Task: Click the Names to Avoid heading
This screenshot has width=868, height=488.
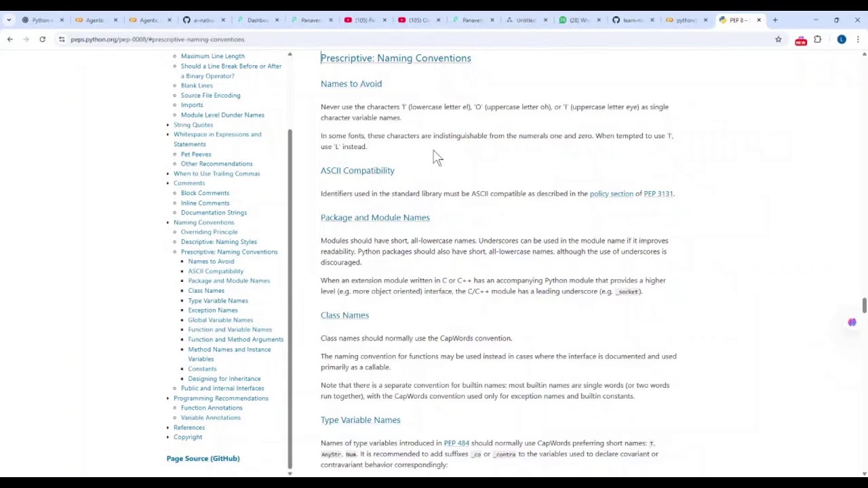Action: 351,84
